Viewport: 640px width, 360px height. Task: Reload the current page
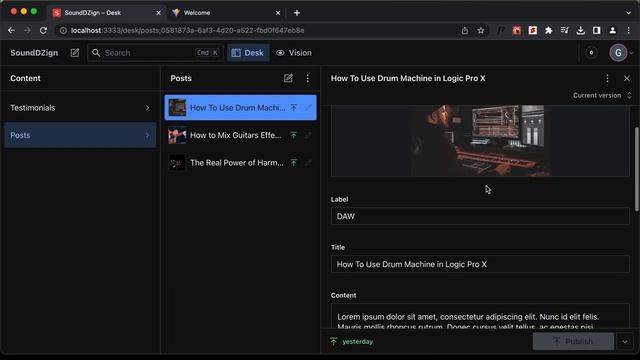[x=43, y=30]
